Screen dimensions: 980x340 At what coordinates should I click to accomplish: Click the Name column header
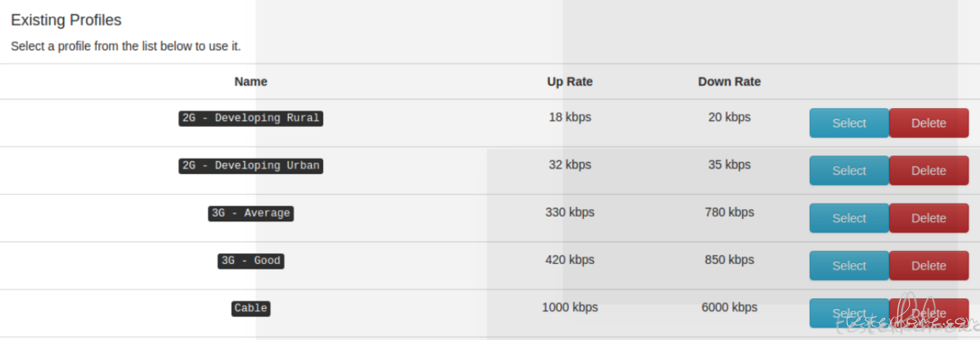point(251,81)
